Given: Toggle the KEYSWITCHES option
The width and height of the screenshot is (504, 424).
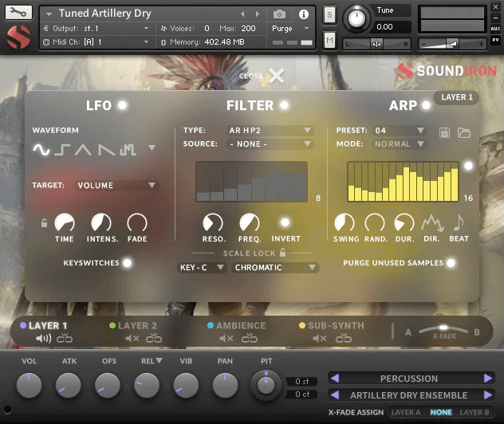Looking at the screenshot, I should click(x=128, y=263).
